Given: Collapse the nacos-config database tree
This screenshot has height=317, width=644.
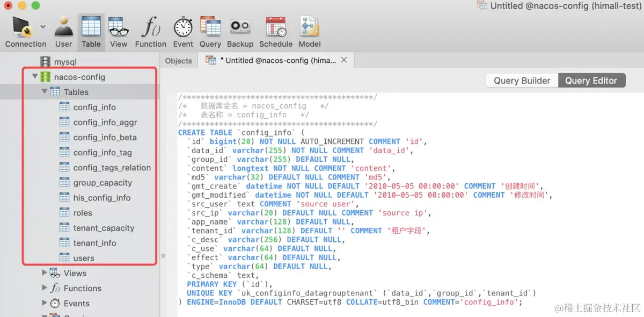Looking at the screenshot, I should (35, 77).
